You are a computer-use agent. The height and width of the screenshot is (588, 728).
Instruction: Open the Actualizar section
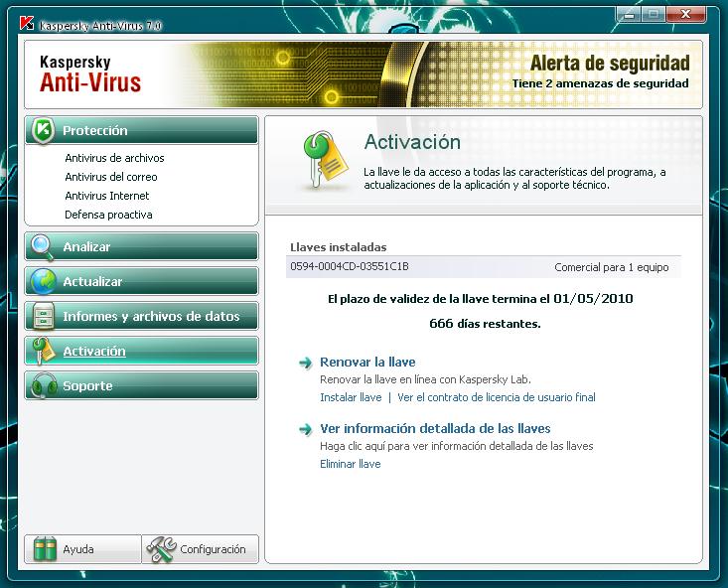[141, 281]
